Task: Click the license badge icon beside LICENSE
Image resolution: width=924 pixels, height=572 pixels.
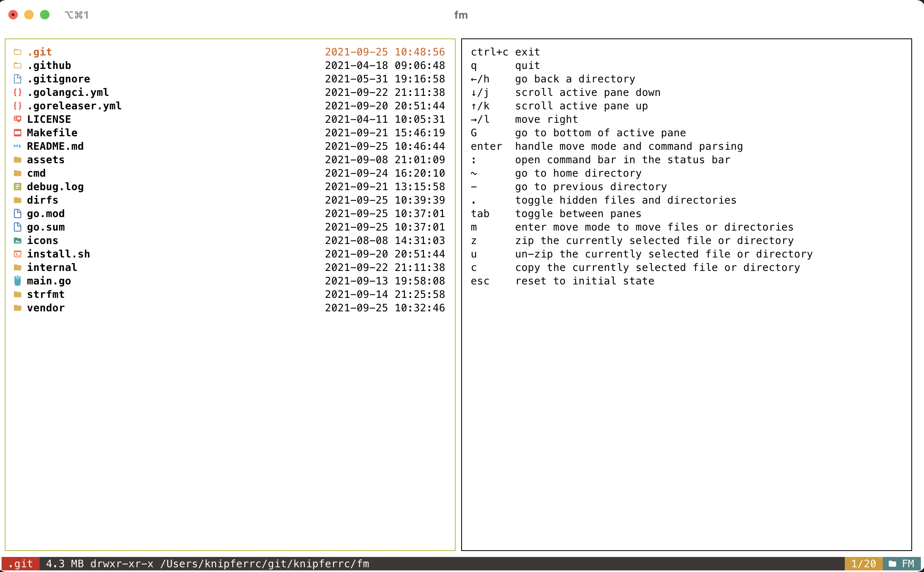Action: click(17, 119)
